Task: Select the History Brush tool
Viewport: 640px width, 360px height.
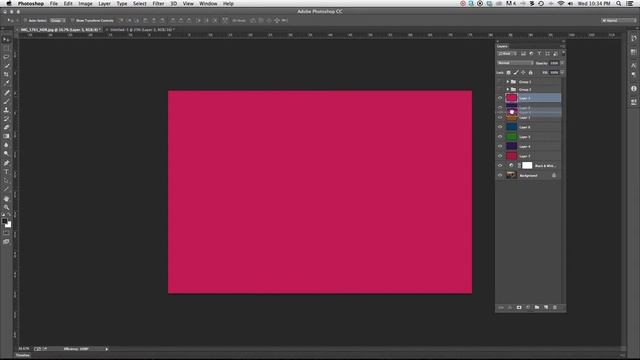Action: coord(6,119)
